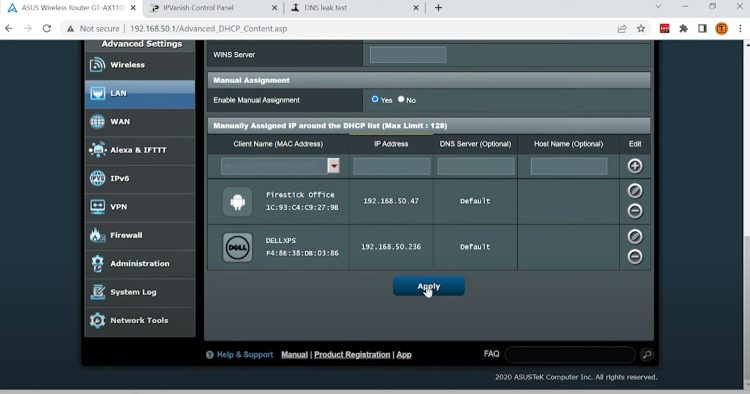Click the red extension icon in toolbar
Screen dimensions: 750x394
(x=664, y=29)
